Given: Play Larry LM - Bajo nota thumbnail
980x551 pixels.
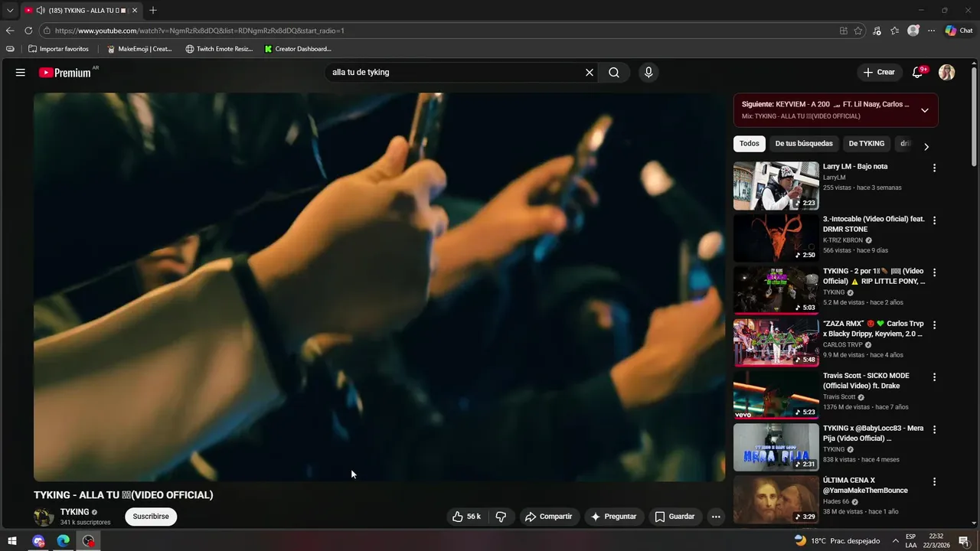Looking at the screenshot, I should [x=776, y=185].
